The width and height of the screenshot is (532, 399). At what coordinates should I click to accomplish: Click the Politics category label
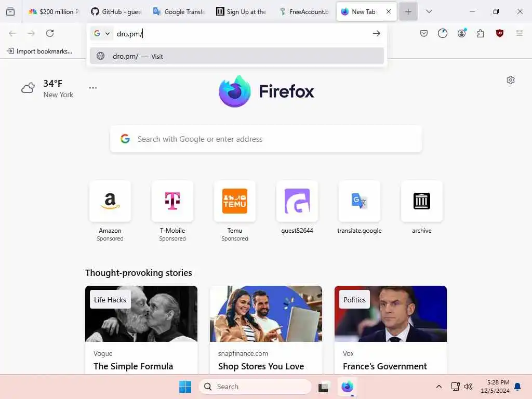click(354, 300)
